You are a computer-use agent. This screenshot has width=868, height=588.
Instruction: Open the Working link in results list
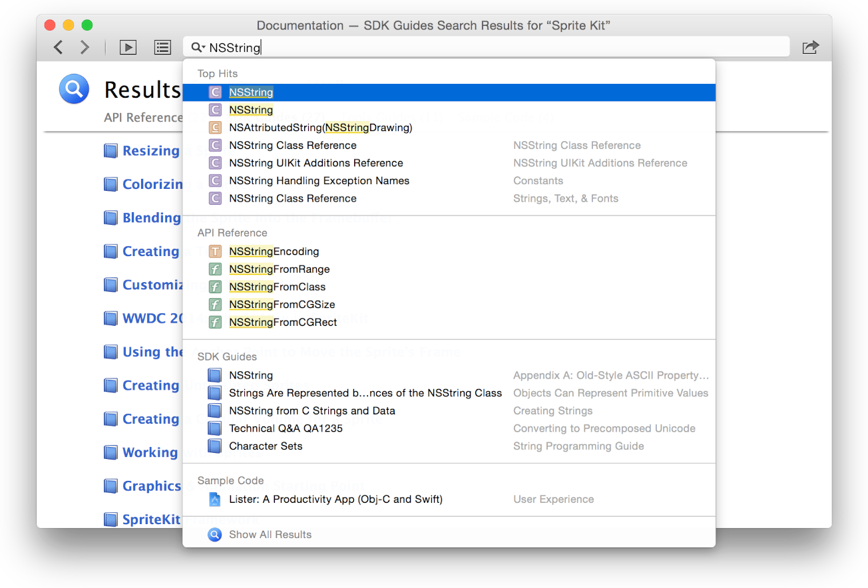tap(150, 452)
